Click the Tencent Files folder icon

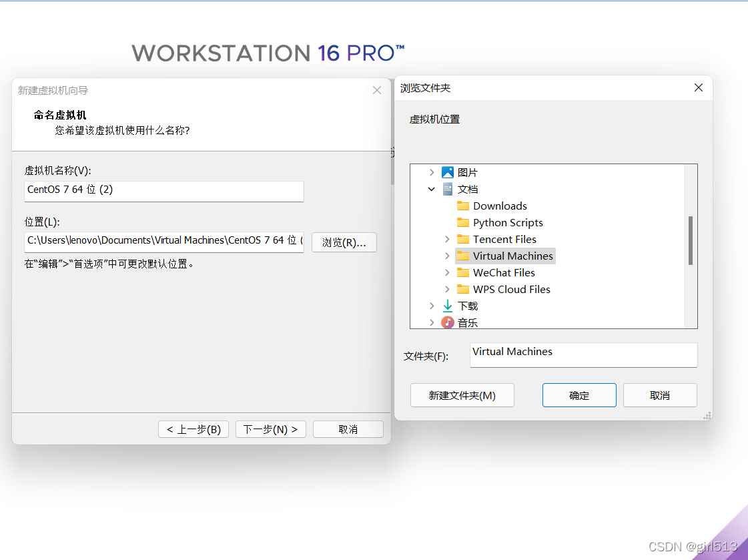click(462, 239)
